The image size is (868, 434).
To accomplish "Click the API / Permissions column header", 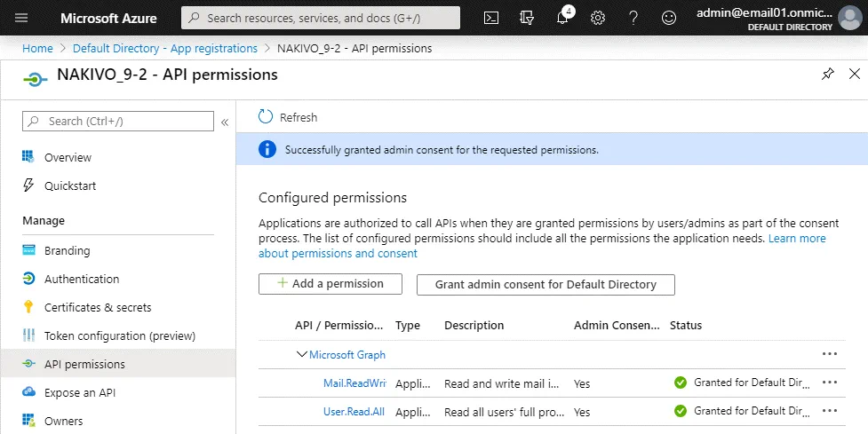I will coord(338,325).
